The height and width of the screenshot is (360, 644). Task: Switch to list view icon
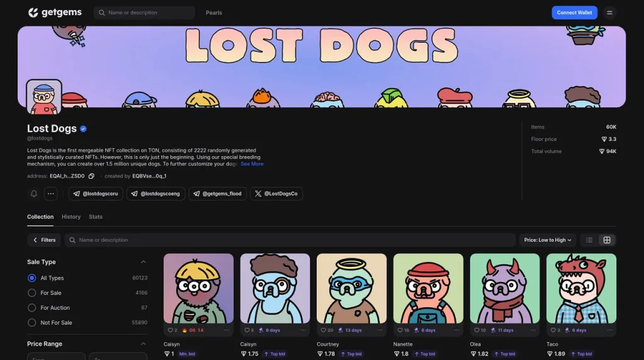tap(589, 240)
